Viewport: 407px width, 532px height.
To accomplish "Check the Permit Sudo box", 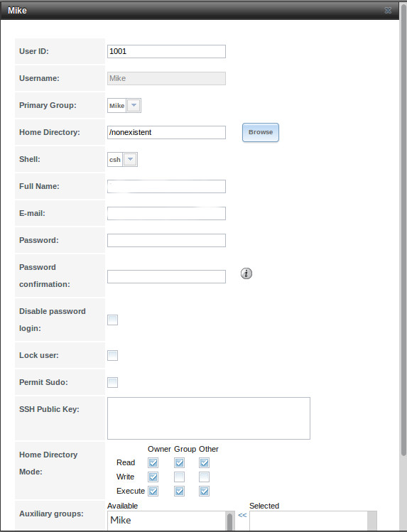I will (x=113, y=382).
